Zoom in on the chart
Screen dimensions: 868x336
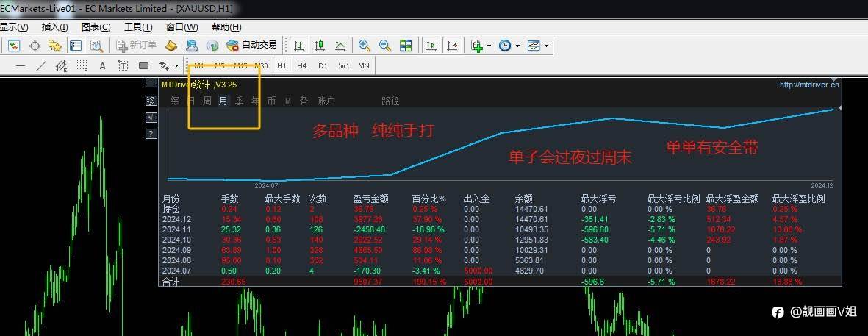point(365,46)
